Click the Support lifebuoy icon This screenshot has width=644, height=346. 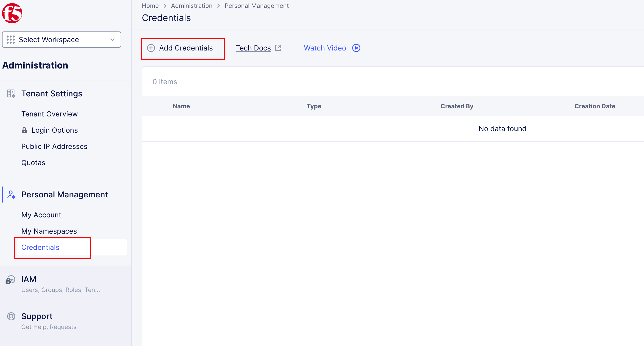(11, 316)
